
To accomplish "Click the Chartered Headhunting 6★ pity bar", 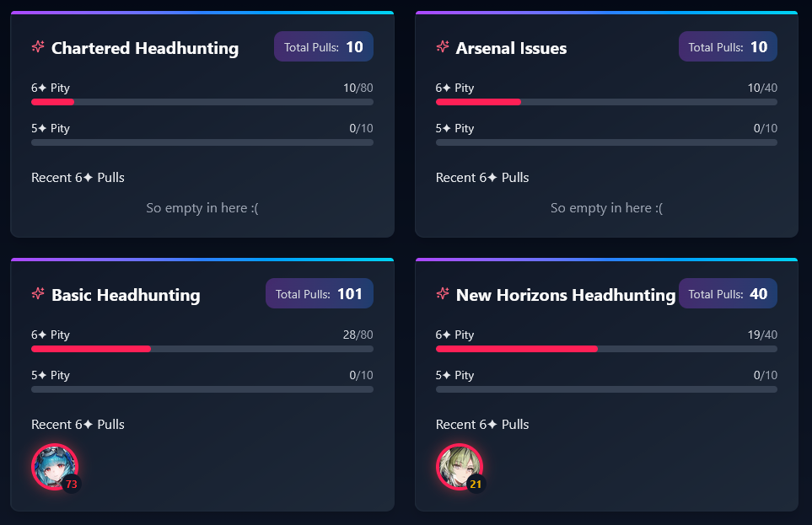I will pos(202,102).
